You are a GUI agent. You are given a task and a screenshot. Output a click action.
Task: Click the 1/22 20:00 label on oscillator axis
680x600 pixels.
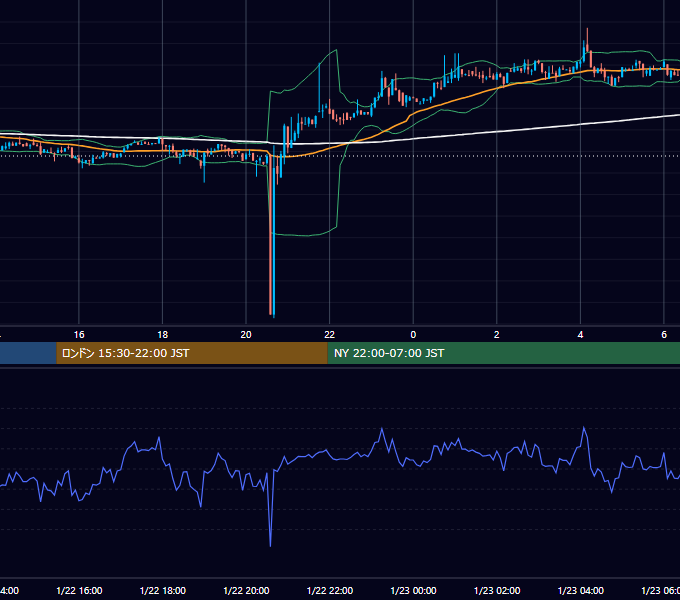pyautogui.click(x=246, y=590)
